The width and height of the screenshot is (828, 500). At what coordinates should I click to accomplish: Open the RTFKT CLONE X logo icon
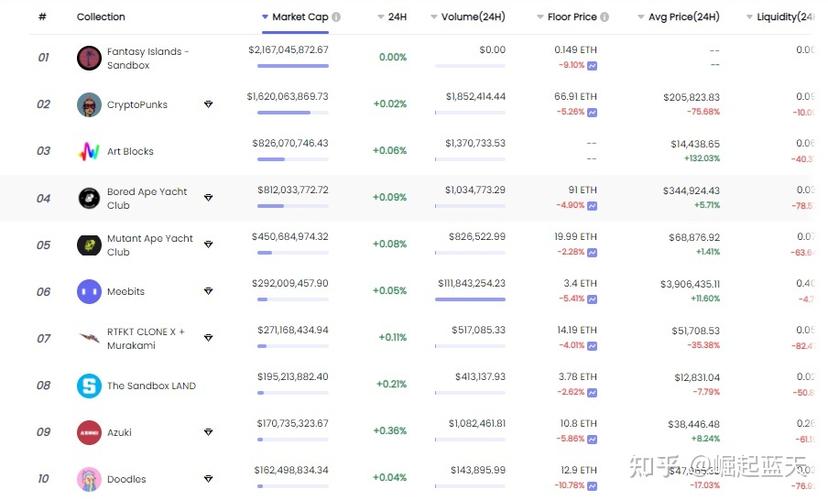coord(89,337)
